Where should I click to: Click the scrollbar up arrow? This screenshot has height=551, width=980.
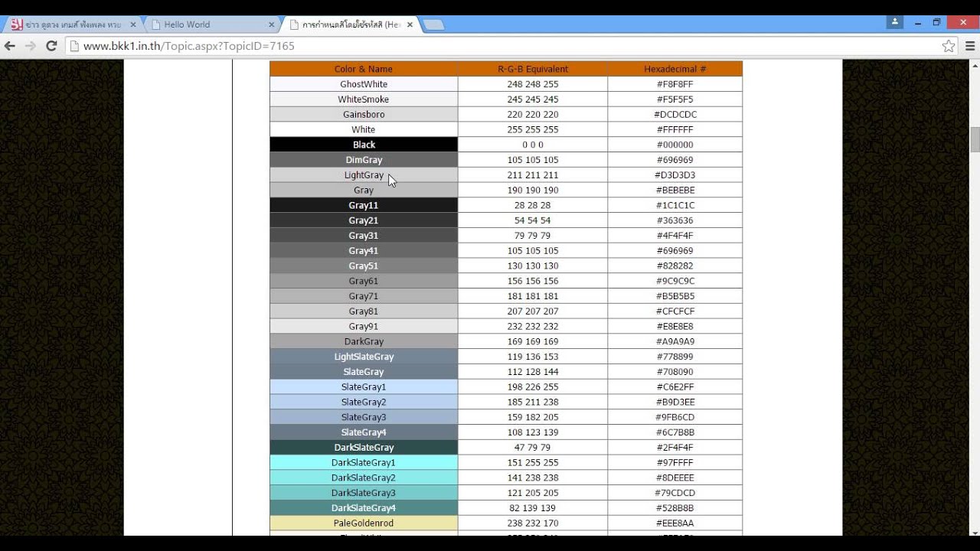click(x=975, y=66)
